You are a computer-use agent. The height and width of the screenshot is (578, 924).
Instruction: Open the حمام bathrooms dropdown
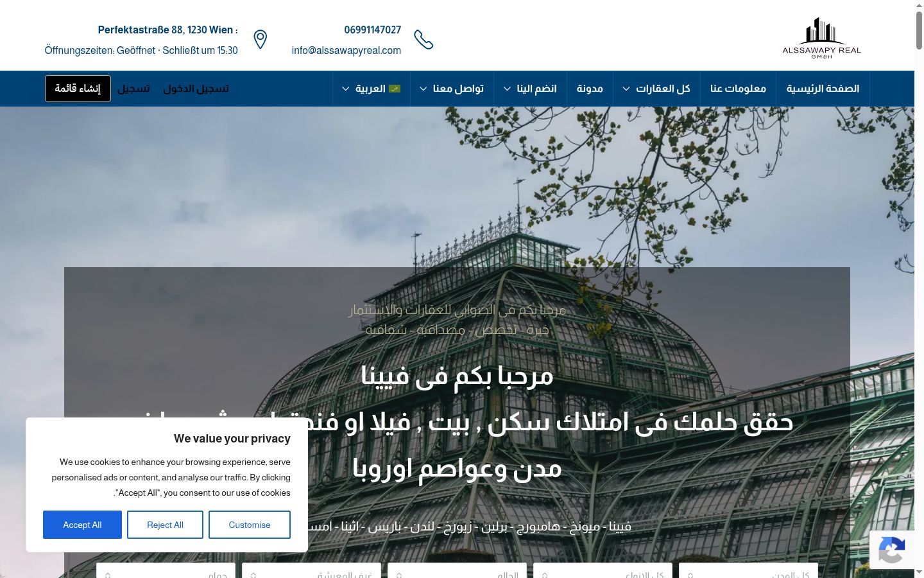[166, 571]
